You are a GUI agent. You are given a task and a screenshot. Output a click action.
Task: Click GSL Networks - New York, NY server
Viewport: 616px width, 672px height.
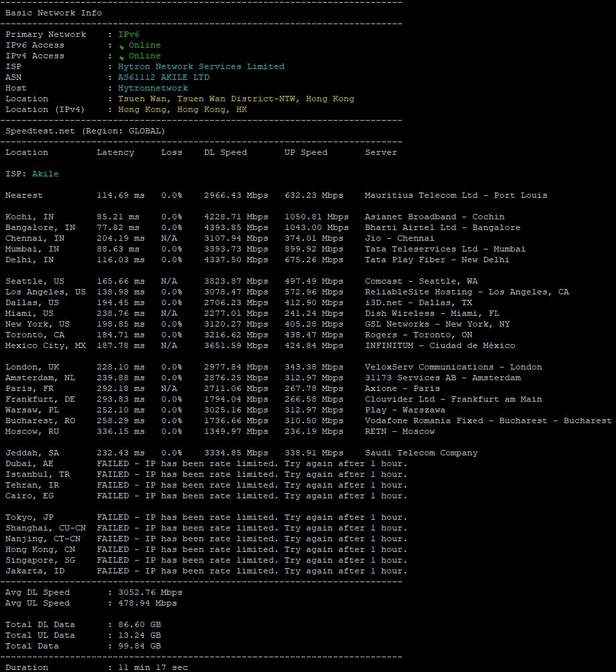(x=438, y=323)
